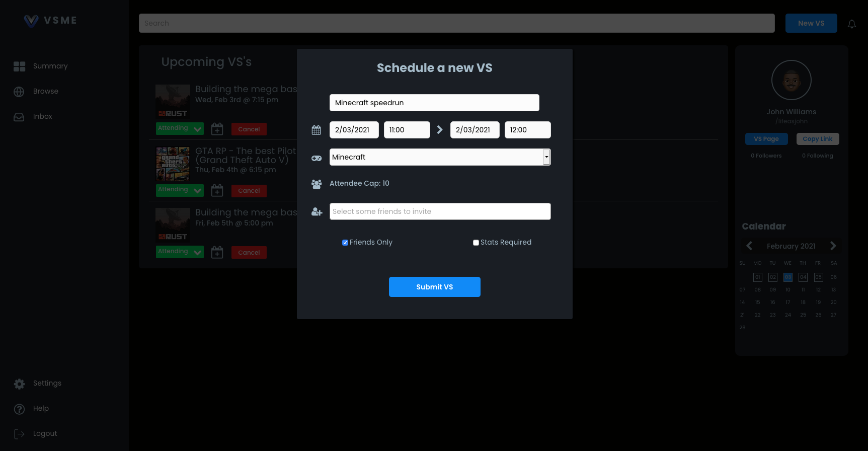Viewport: 868px width, 451px height.
Task: Click the VSME logo icon
Action: 31,21
